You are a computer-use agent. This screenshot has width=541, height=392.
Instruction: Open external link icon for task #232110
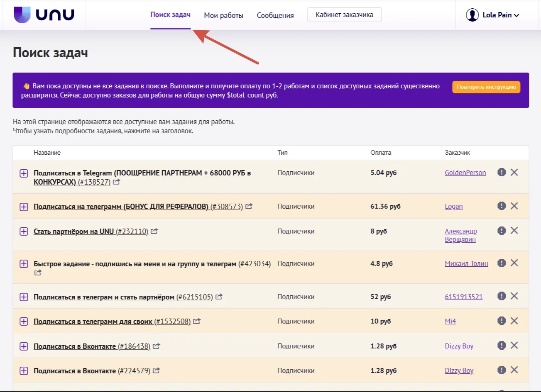click(x=154, y=231)
